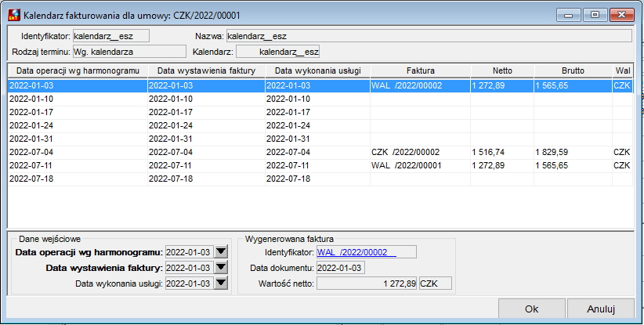This screenshot has height=325, width=644.
Task: Select the 2022-01-17 schedule row
Action: click(x=320, y=112)
